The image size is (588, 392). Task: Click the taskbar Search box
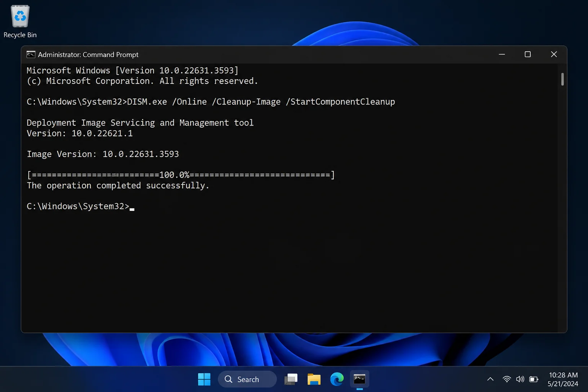247,379
